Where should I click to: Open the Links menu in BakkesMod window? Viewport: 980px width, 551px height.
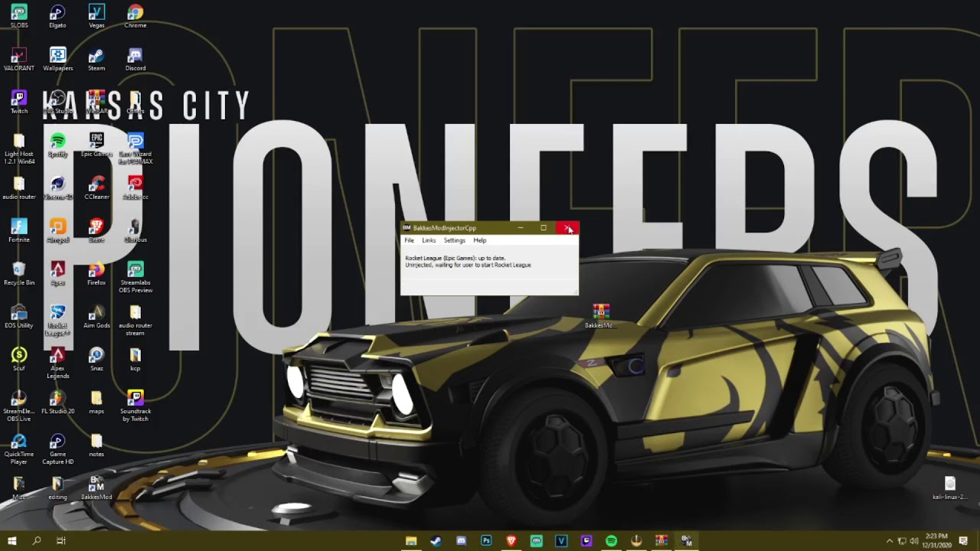429,240
